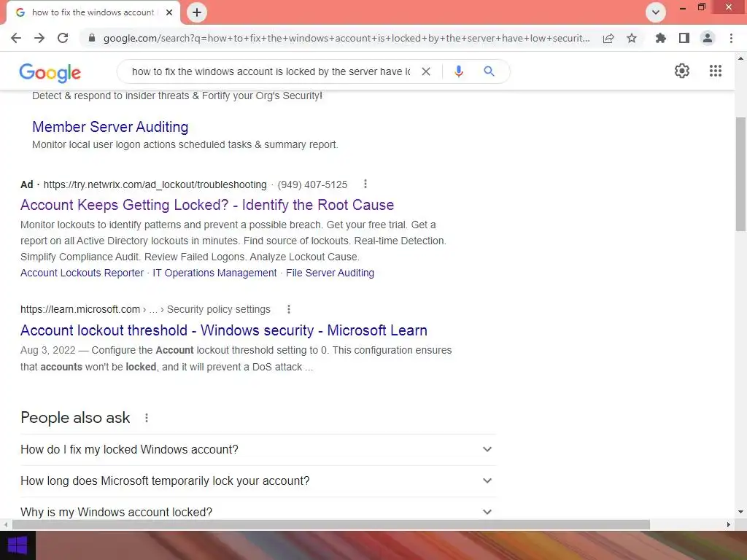Screen dimensions: 747x560
Task: Open the Google apps grid
Action: pyautogui.click(x=716, y=71)
